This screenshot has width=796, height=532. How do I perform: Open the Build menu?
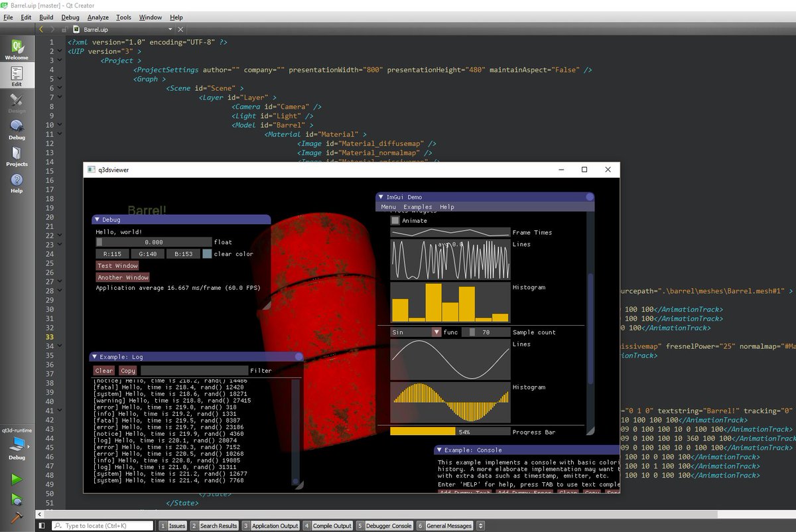[46, 17]
